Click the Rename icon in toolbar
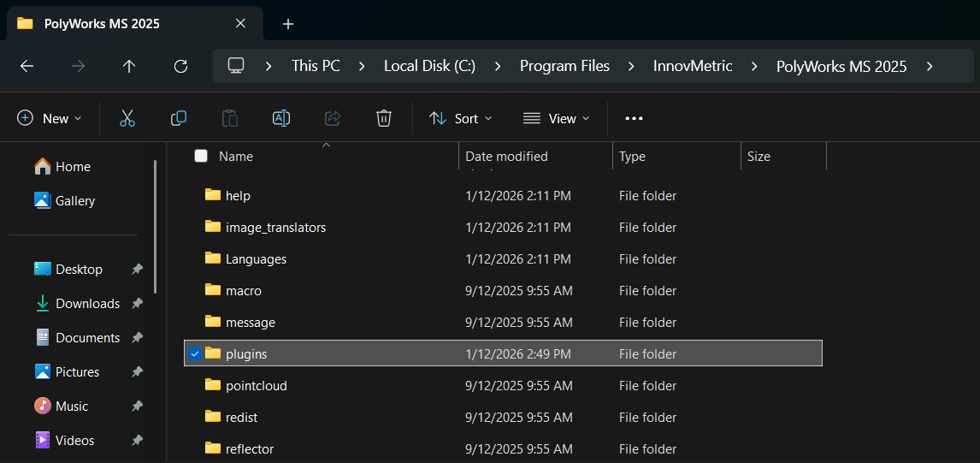 [281, 117]
